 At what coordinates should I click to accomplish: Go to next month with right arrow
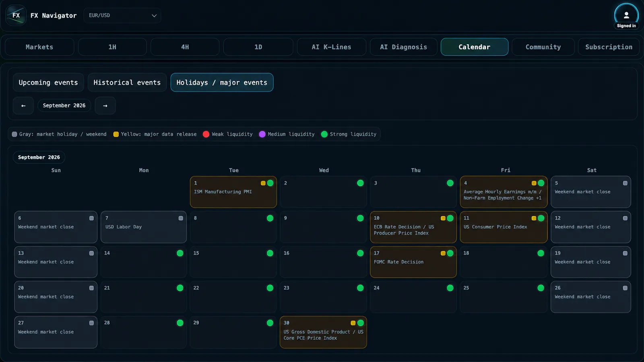tap(105, 105)
